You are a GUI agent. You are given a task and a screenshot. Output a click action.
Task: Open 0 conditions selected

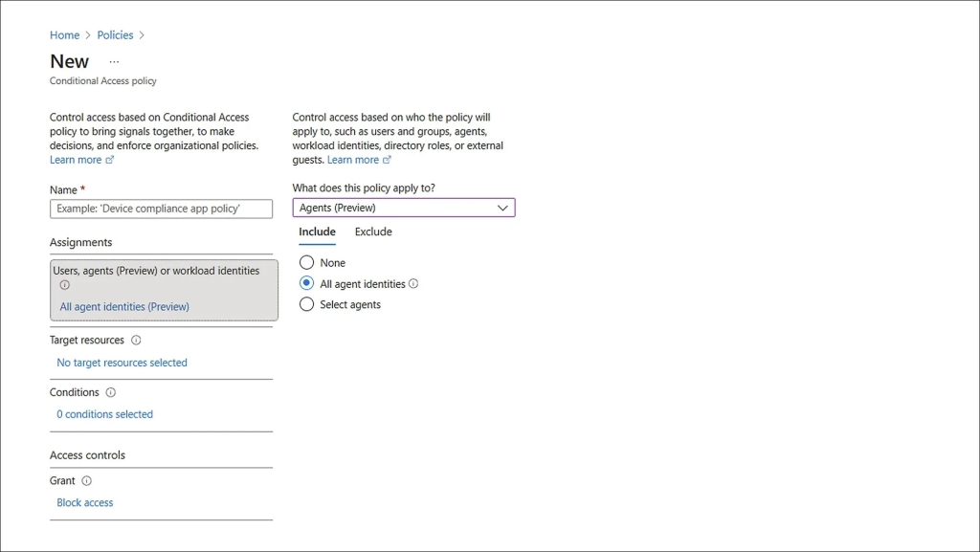[x=104, y=413]
